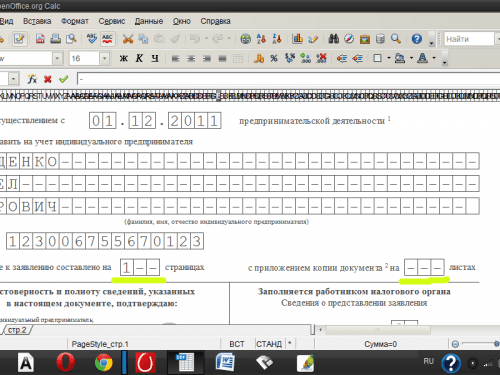Open Page Preview icon
The height and width of the screenshot is (375, 500).
tap(71, 39)
